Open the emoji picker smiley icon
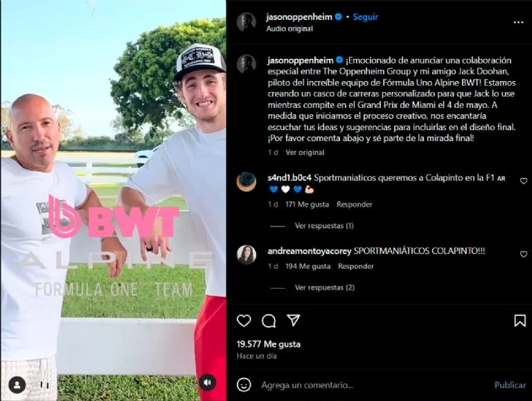 244,384
